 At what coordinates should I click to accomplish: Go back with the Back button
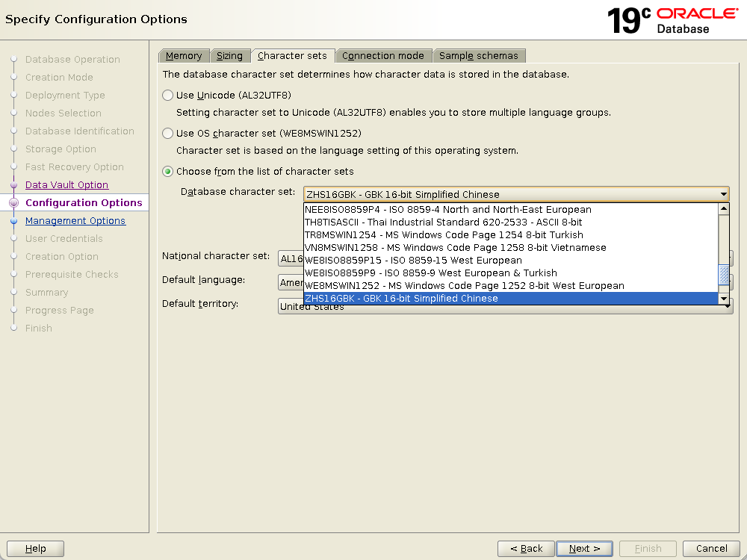tap(526, 549)
